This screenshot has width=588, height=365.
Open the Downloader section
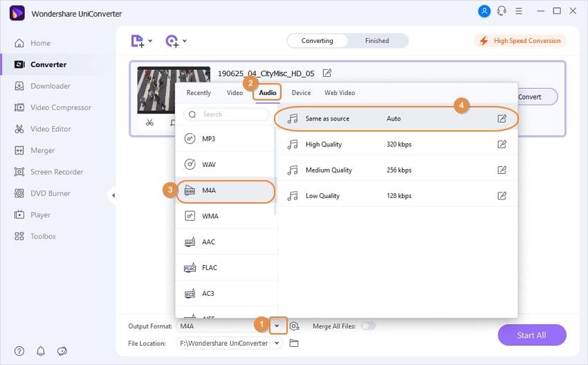42,86
